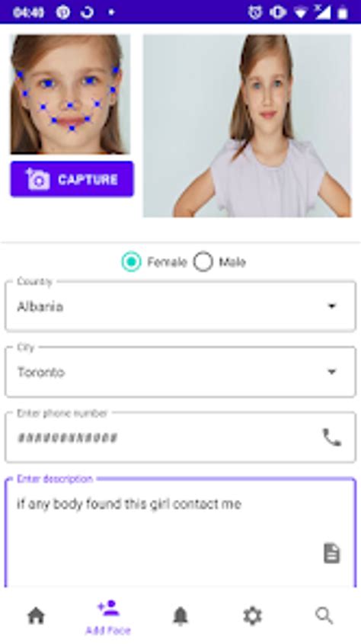Open the Home tab icon
361x644 pixels.
36,616
